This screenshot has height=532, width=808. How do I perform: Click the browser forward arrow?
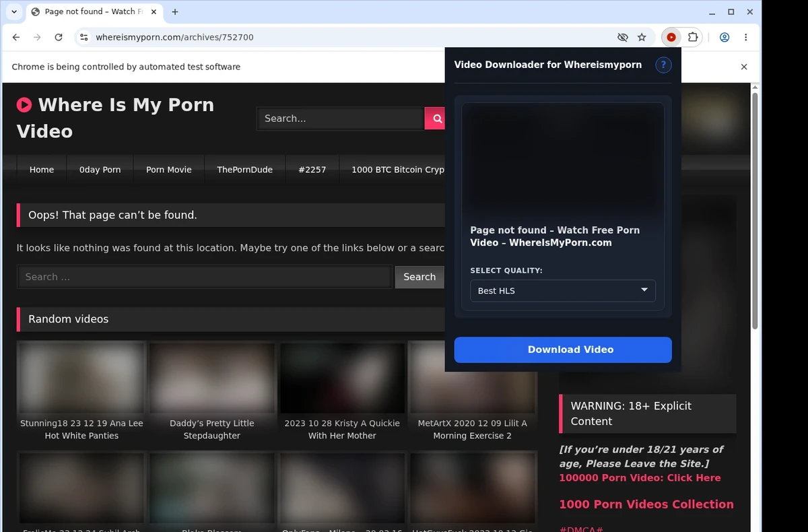37,38
